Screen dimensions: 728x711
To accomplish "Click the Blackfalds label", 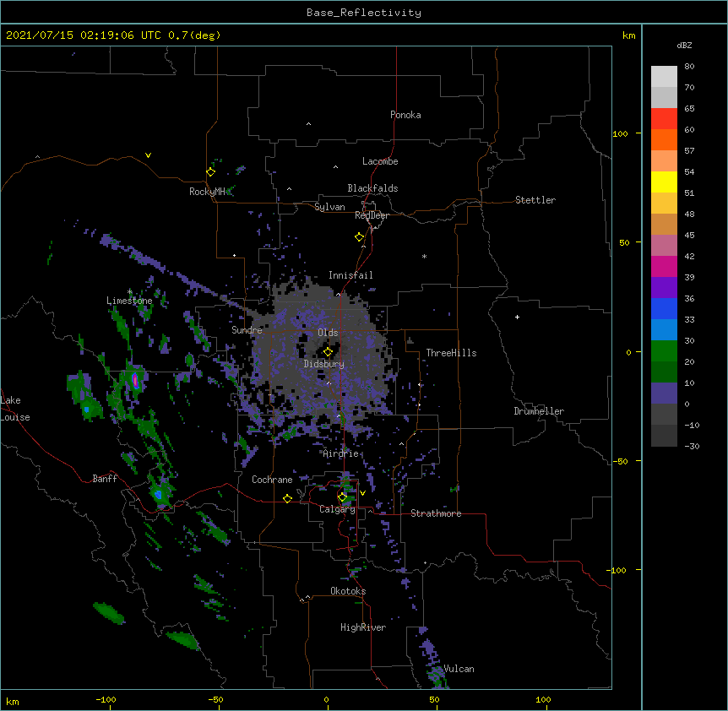I will click(x=372, y=188).
